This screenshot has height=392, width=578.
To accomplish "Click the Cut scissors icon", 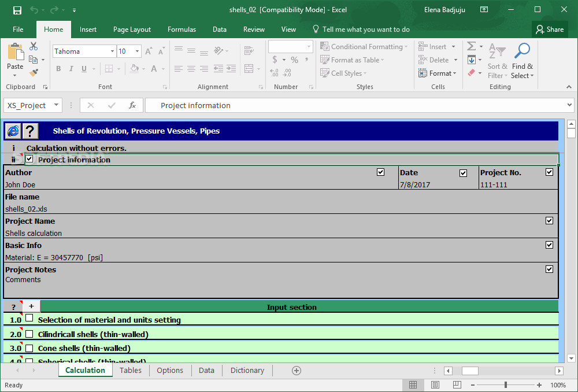I will click(34, 46).
